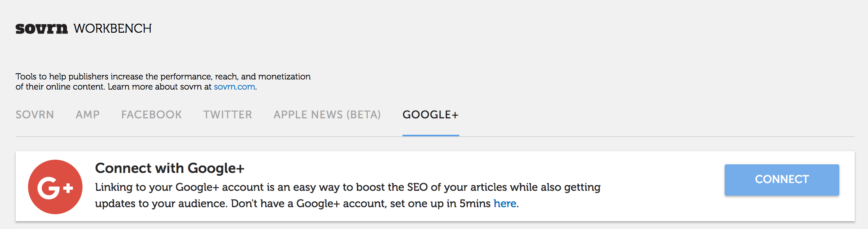This screenshot has height=229, width=868.
Task: Click the gray divider line under the tabs
Action: tap(435, 137)
